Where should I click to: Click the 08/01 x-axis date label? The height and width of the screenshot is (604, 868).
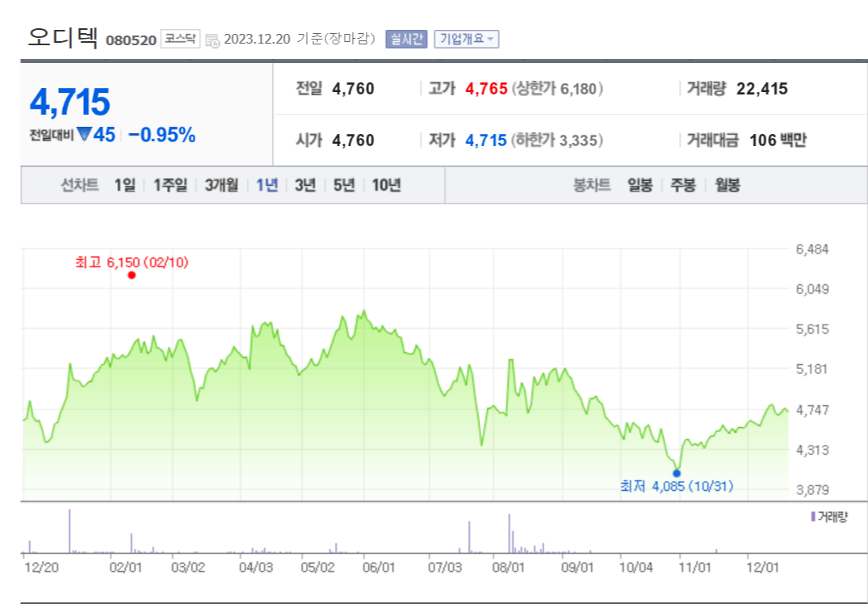coord(508,568)
